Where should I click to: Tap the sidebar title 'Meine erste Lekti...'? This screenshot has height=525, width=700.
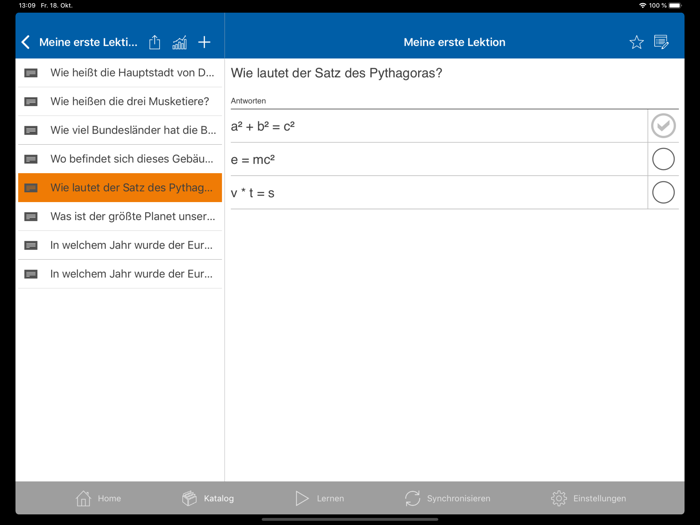pos(88,42)
